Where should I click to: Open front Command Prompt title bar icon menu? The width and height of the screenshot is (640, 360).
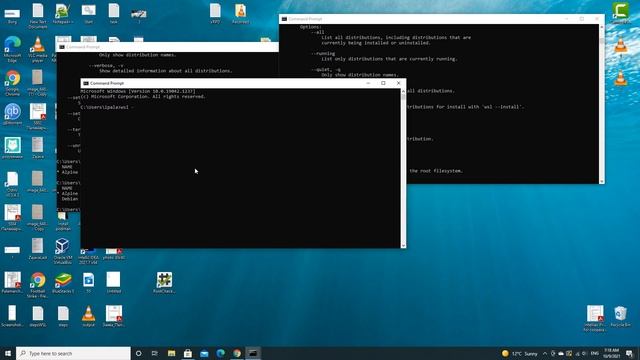tap(86, 83)
